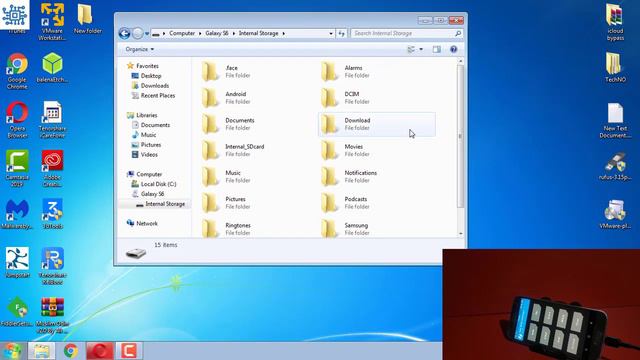Screen dimensions: 640x360
Task: Click the file list vertical scrollbar
Action: (460, 136)
